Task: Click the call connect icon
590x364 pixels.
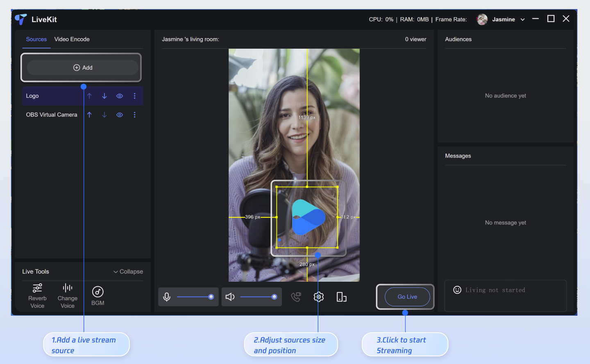Action: (296, 297)
